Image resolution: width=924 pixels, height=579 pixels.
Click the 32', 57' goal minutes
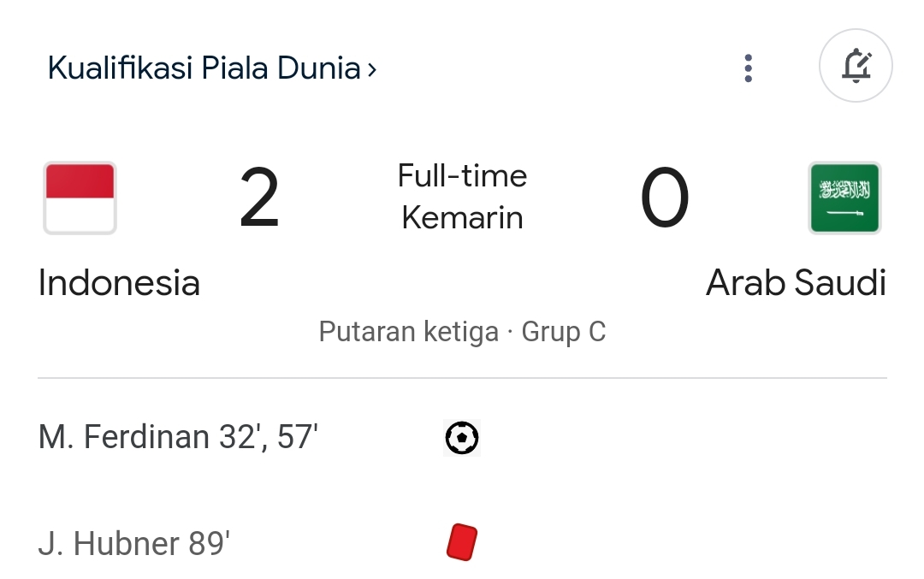(268, 437)
